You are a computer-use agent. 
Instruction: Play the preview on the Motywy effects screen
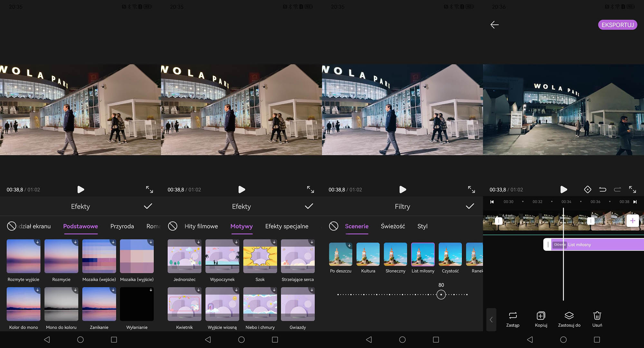[241, 189]
